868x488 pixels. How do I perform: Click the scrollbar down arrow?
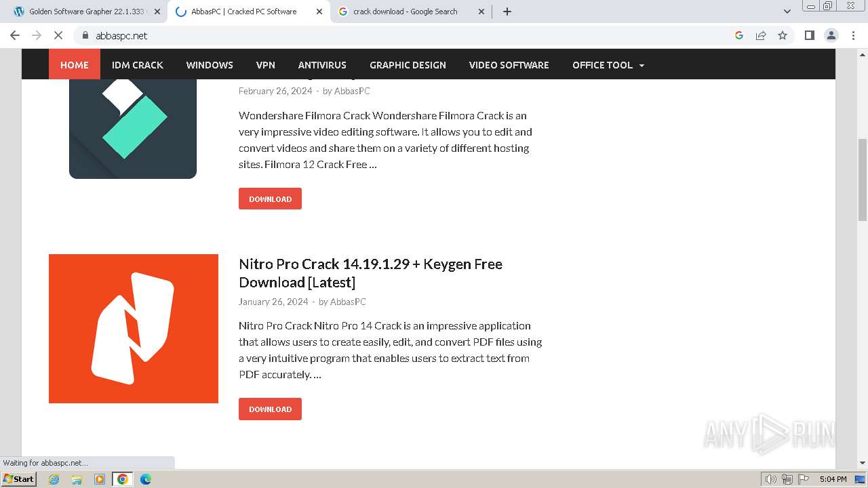coord(863,463)
